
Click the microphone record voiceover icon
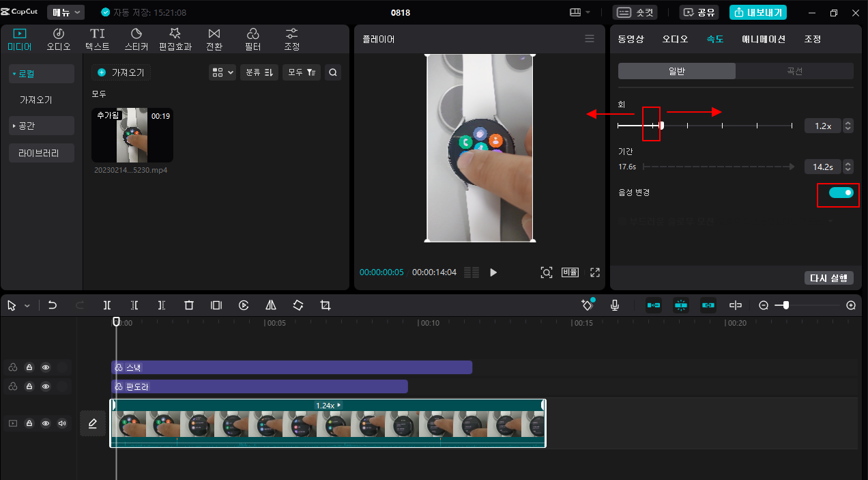(615, 305)
